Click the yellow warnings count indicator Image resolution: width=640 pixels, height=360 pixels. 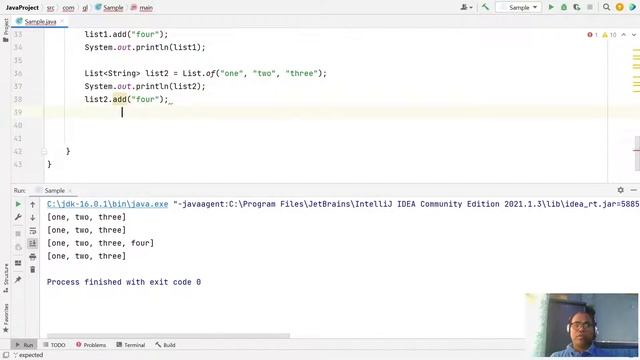tap(609, 35)
